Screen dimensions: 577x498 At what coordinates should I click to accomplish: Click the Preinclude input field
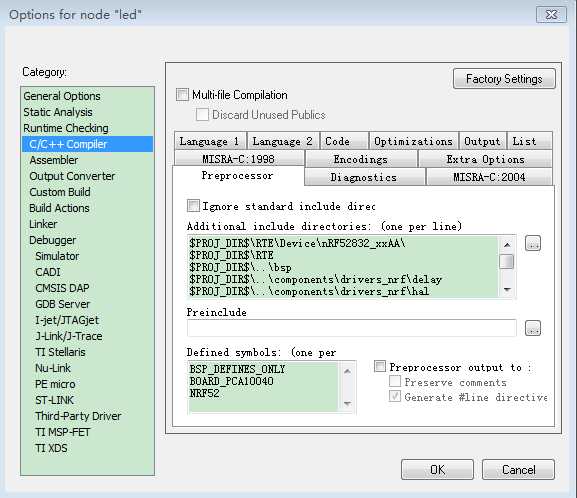point(351,328)
